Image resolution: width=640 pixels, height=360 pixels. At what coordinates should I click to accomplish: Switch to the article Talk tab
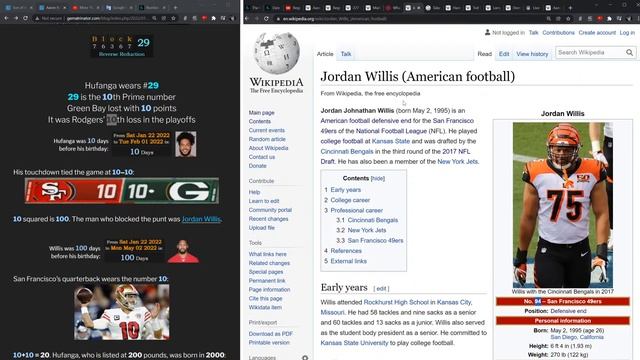(346, 54)
